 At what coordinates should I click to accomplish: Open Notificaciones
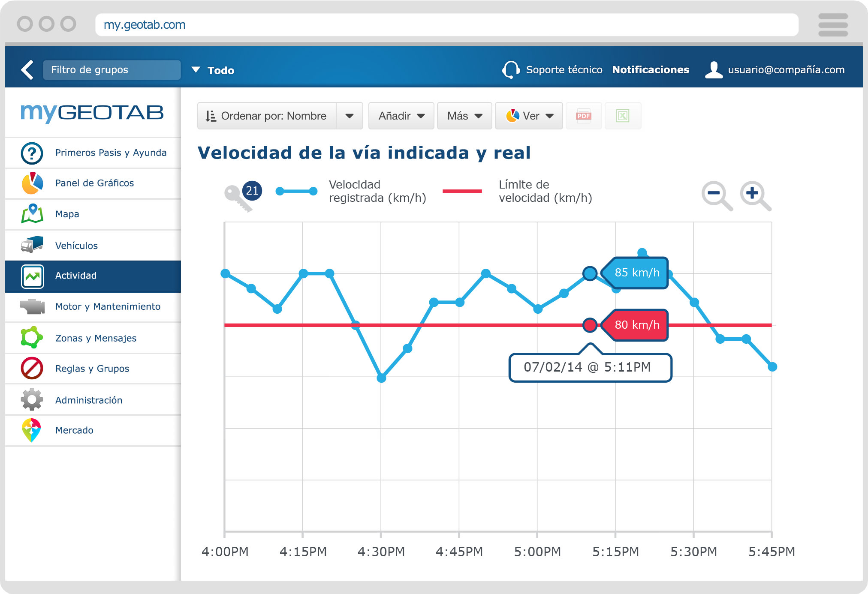tap(651, 70)
